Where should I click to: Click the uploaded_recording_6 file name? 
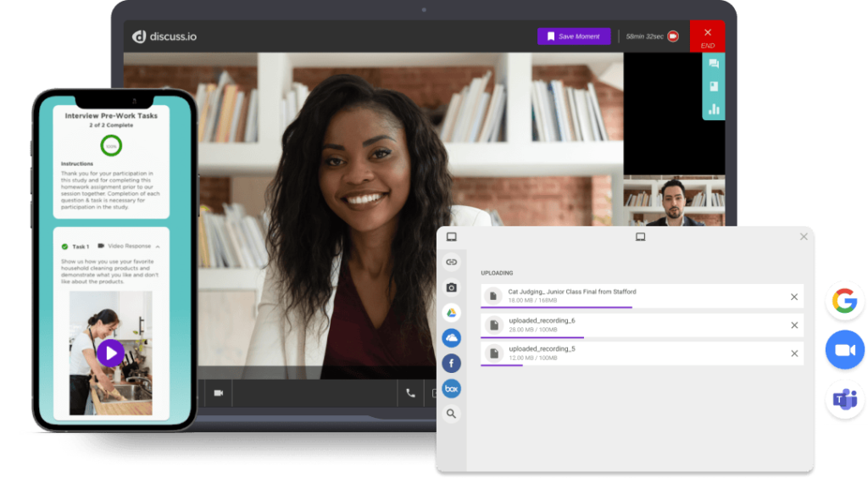coord(542,320)
